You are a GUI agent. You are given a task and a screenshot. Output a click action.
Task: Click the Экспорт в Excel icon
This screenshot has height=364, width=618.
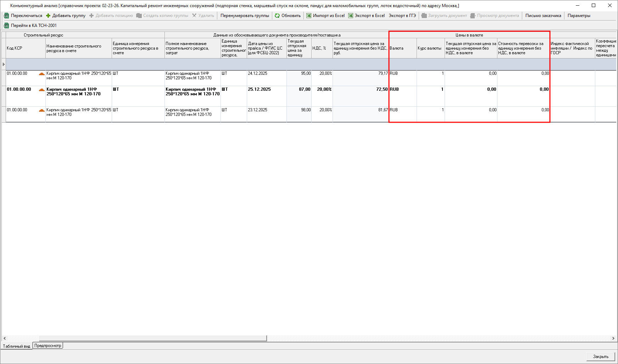tap(351, 16)
